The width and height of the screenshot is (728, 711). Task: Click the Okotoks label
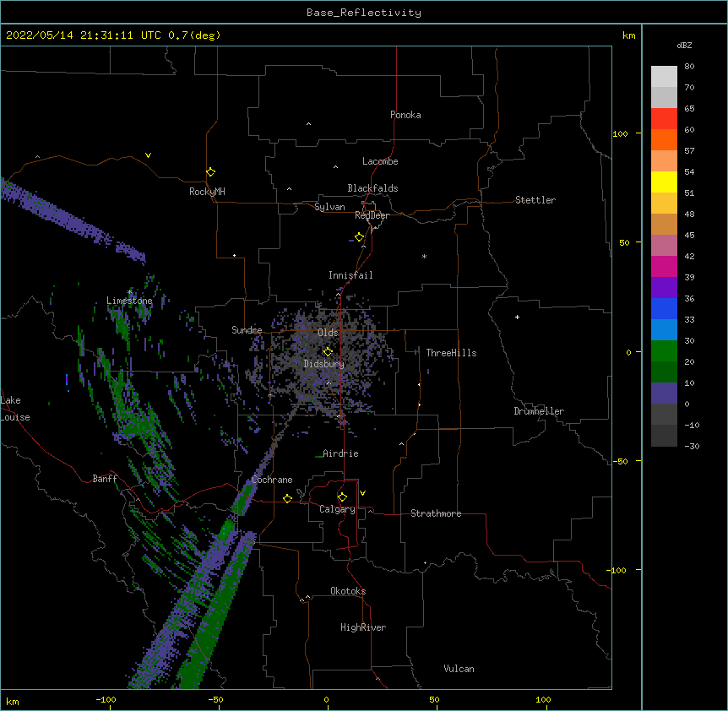click(348, 591)
